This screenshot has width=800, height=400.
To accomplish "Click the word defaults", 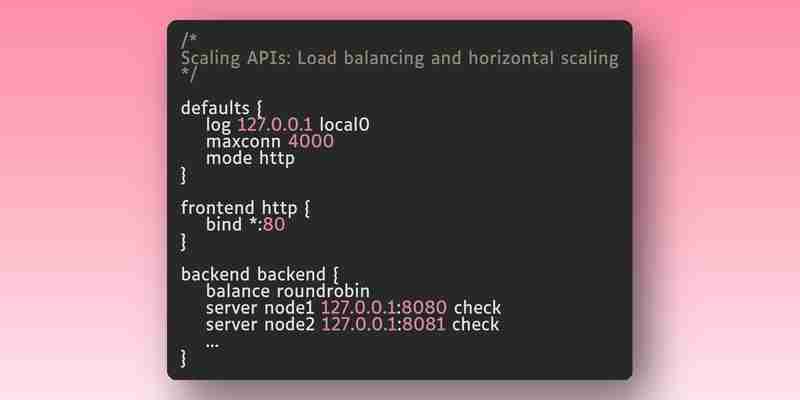I will pos(215,108).
